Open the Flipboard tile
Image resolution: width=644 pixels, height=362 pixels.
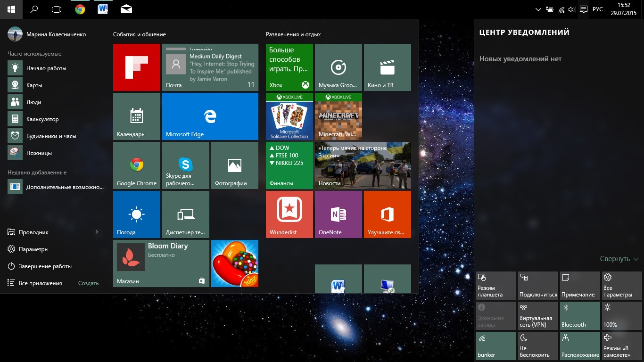click(137, 67)
